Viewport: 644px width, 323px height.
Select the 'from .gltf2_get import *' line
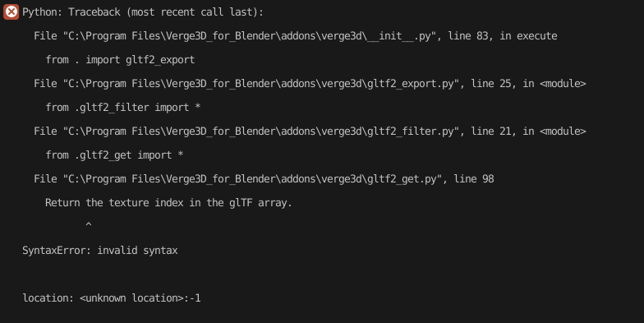114,155
